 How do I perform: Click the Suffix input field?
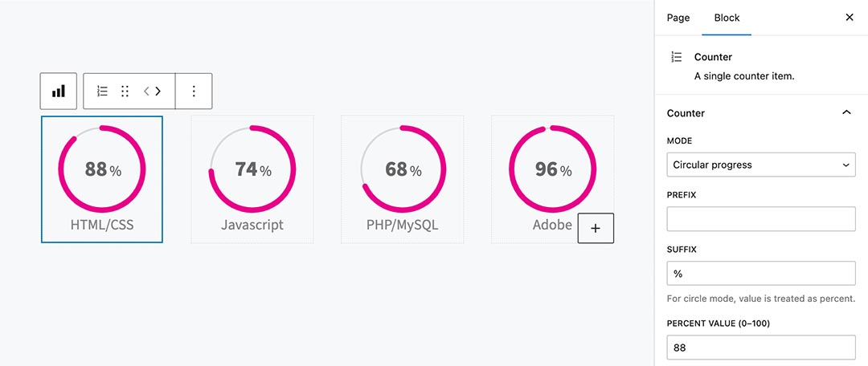pyautogui.click(x=761, y=274)
